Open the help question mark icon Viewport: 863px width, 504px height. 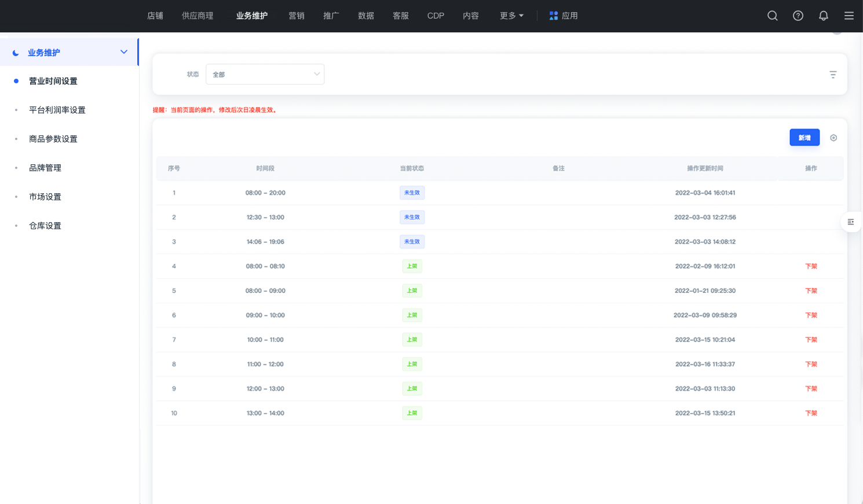(798, 16)
